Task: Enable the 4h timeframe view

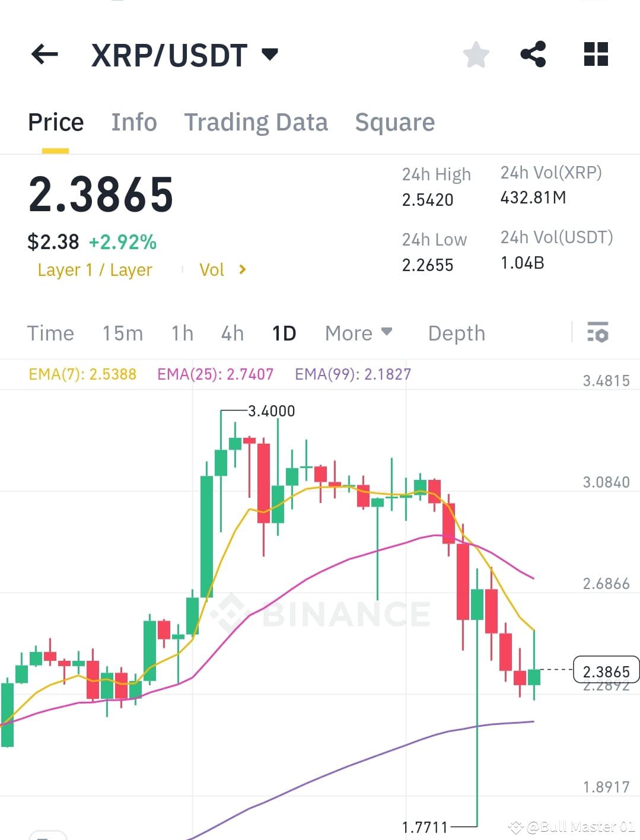Action: point(232,333)
